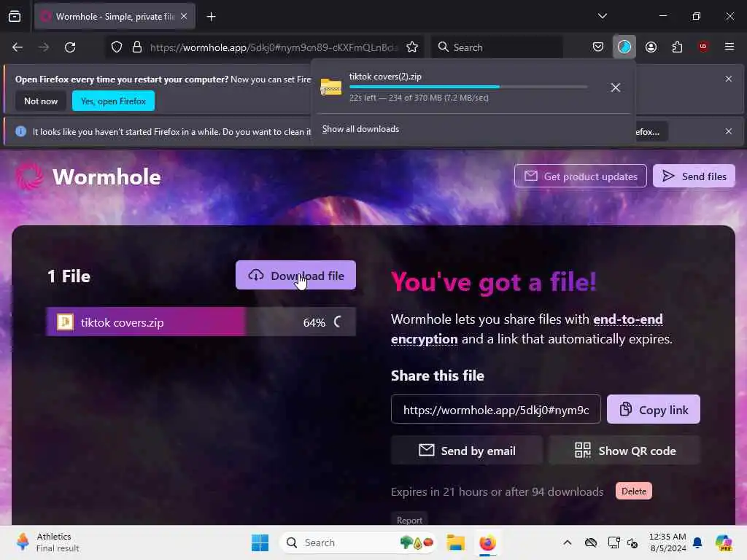Click the download progress bar
747x560 pixels.
click(468, 87)
